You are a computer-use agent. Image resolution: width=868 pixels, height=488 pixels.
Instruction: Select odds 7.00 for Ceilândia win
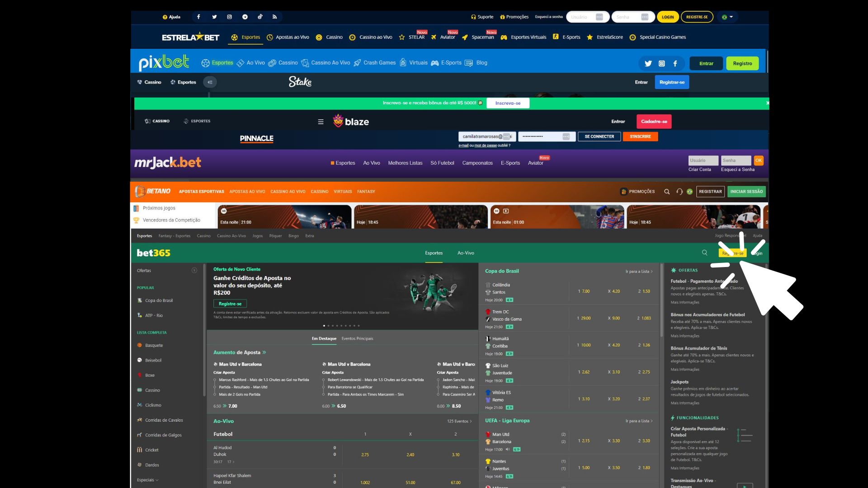(x=584, y=291)
